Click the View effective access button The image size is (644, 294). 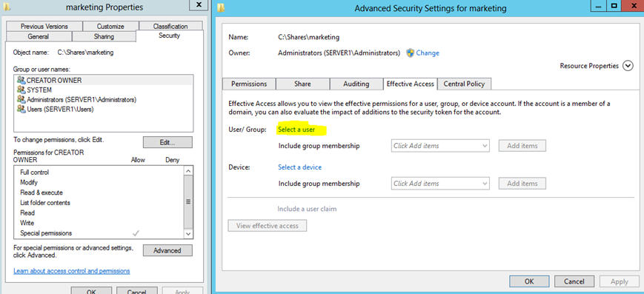[x=268, y=225]
